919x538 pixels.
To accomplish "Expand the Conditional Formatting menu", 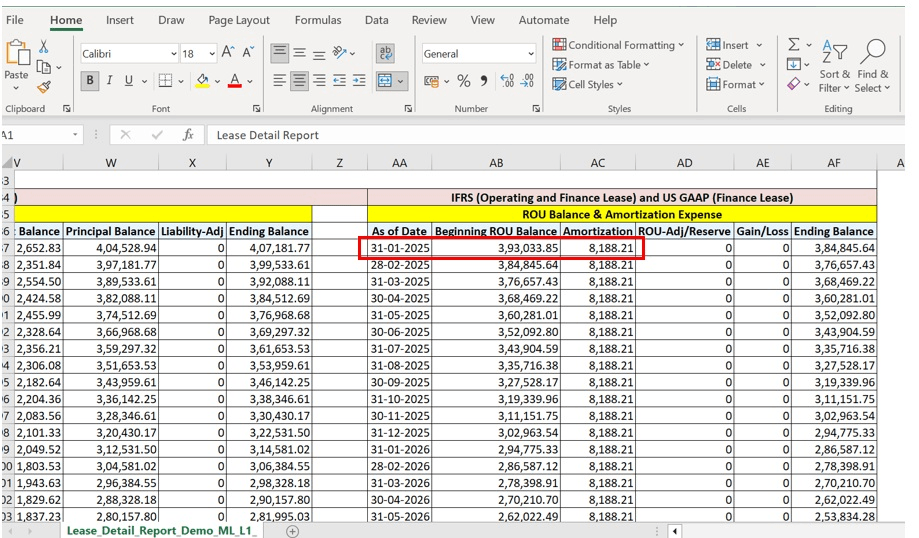I will coord(619,45).
